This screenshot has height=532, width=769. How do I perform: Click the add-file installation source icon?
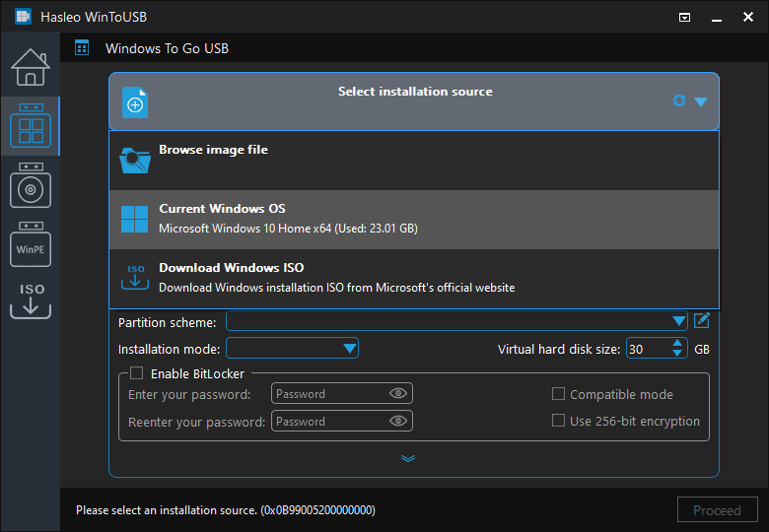135,102
